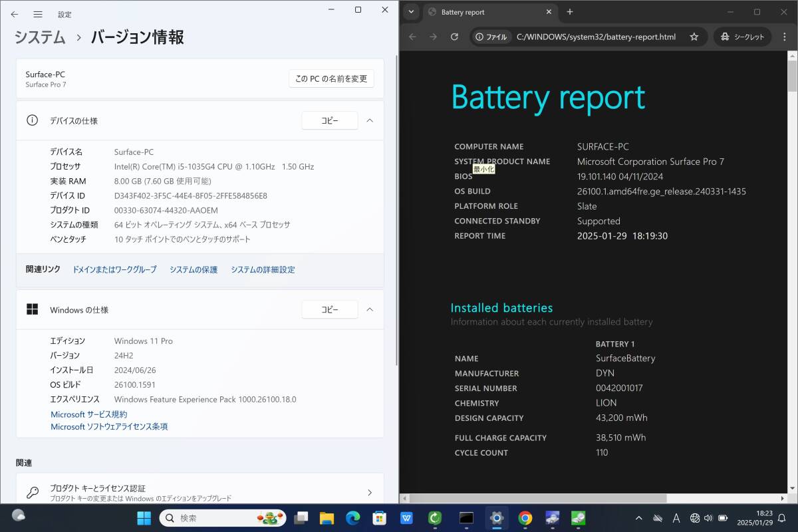Open the Settings navigation hamburger menu
This screenshot has height=532, width=798.
coord(38,14)
